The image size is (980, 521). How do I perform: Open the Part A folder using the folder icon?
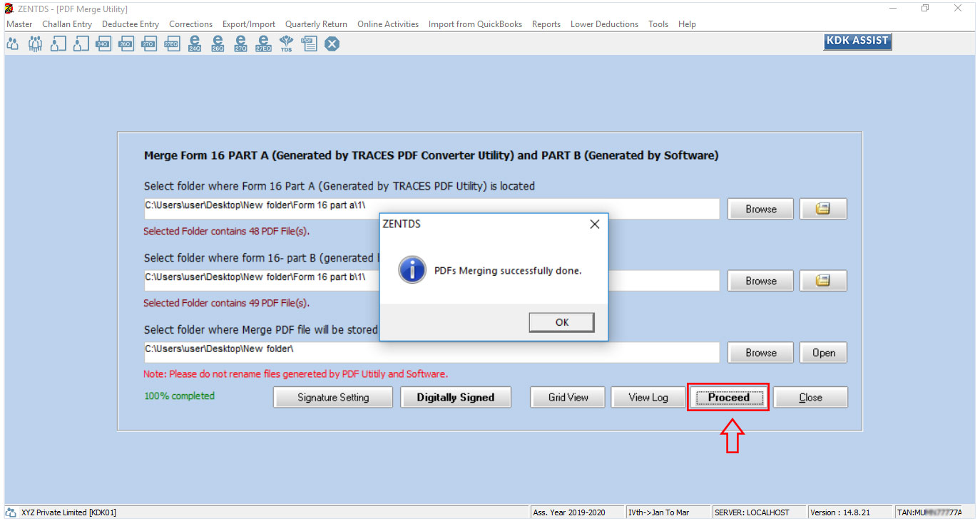(823, 209)
